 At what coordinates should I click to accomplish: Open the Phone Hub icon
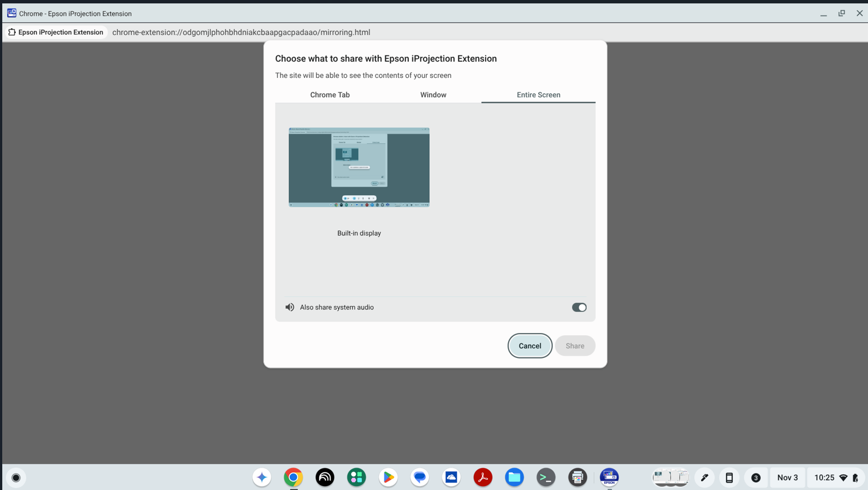[729, 478]
